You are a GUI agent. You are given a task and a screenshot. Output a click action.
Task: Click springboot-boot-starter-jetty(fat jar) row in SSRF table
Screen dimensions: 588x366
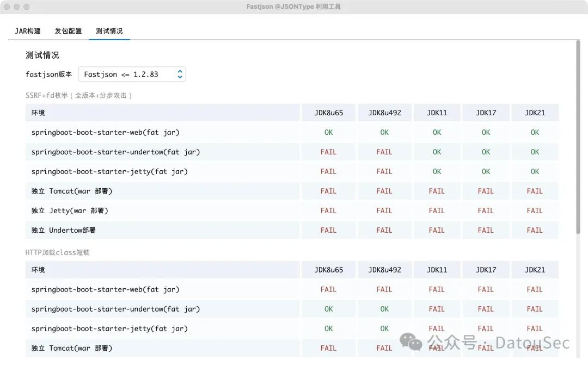(x=292, y=171)
